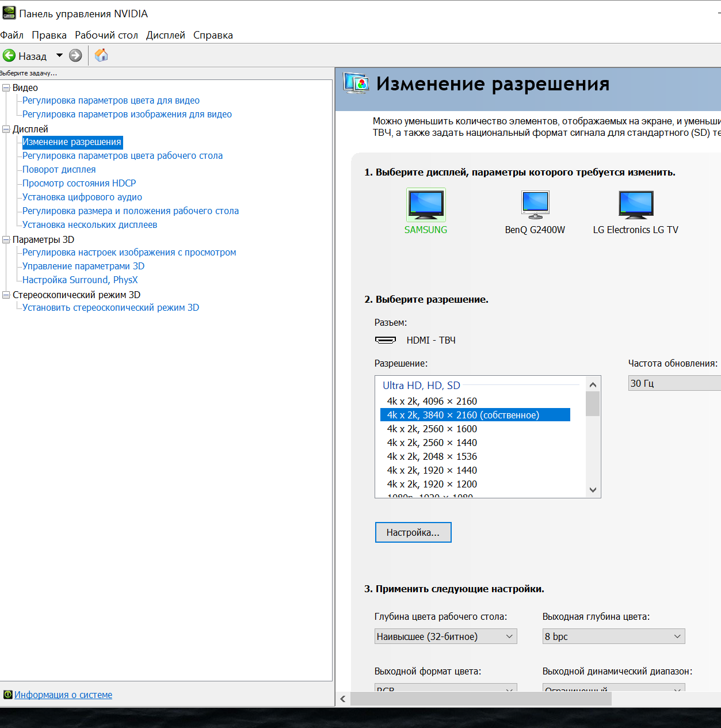Click the Информация о системе link
The width and height of the screenshot is (721, 728).
[x=63, y=695]
